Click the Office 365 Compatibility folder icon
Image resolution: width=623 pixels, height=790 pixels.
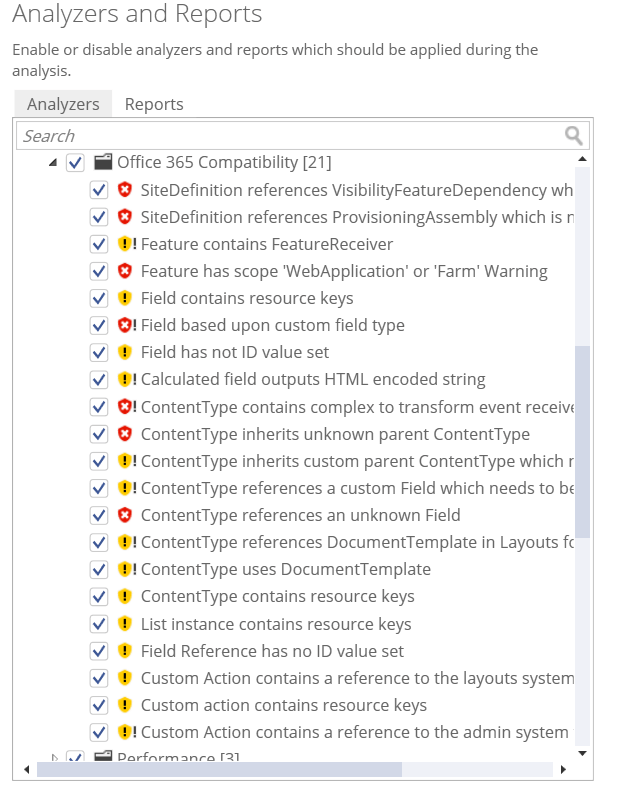click(x=103, y=162)
